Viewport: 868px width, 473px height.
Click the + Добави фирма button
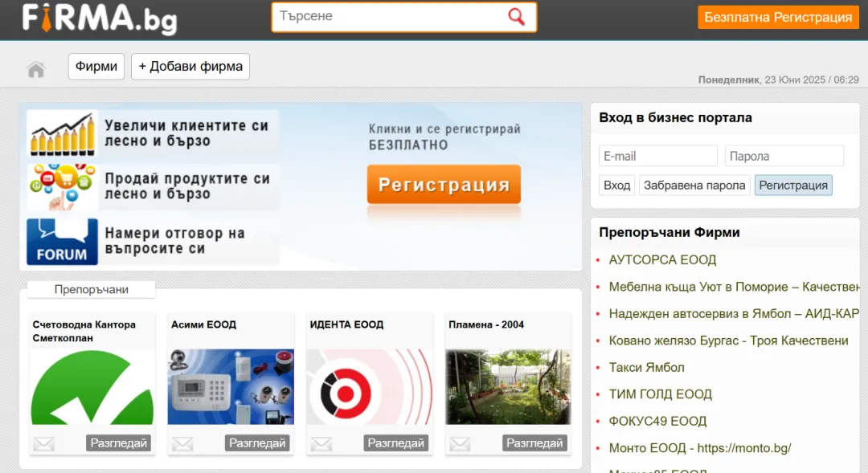coord(190,67)
